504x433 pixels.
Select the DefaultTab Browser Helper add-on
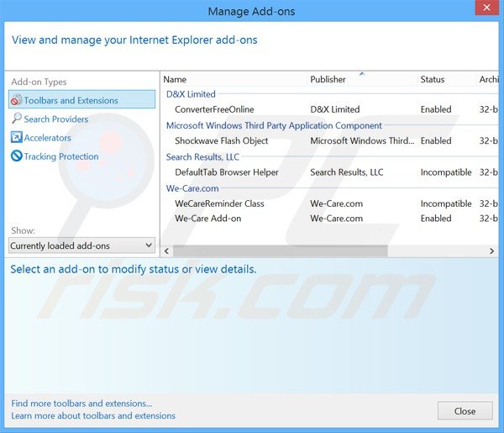click(x=330, y=172)
